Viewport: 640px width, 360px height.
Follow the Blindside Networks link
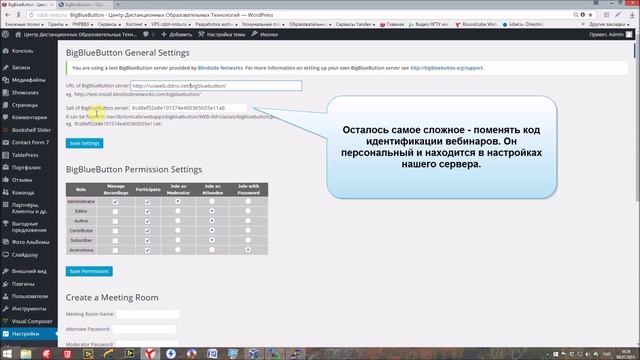pos(220,68)
